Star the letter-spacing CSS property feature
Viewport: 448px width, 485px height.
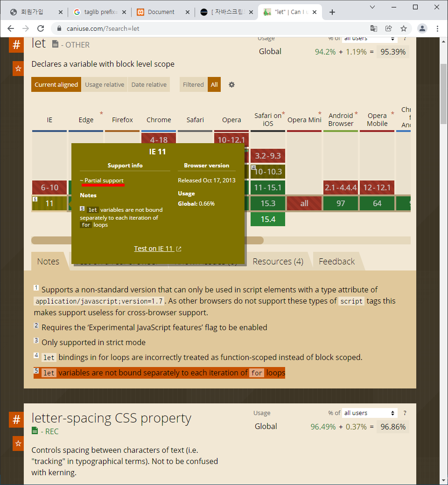(18, 443)
